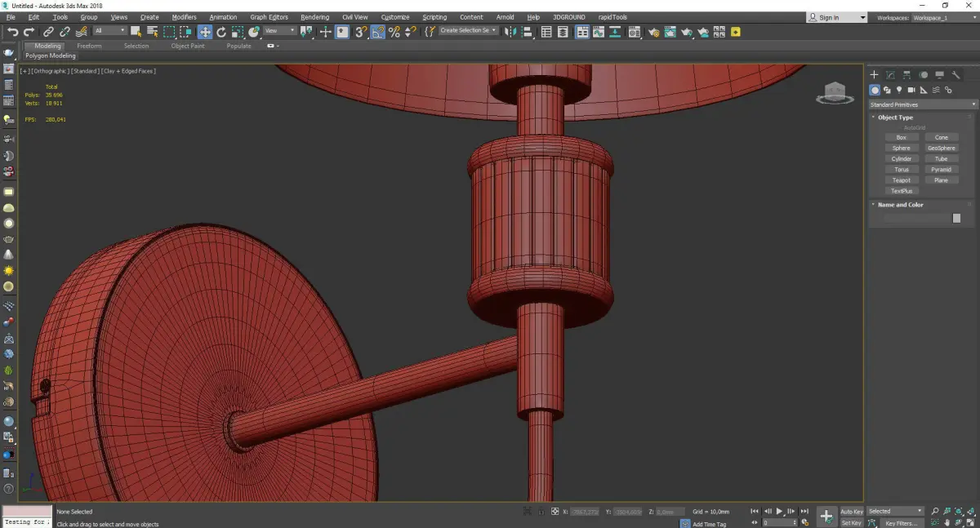
Task: Open the Rendered Frame Window icon
Action: point(670,32)
